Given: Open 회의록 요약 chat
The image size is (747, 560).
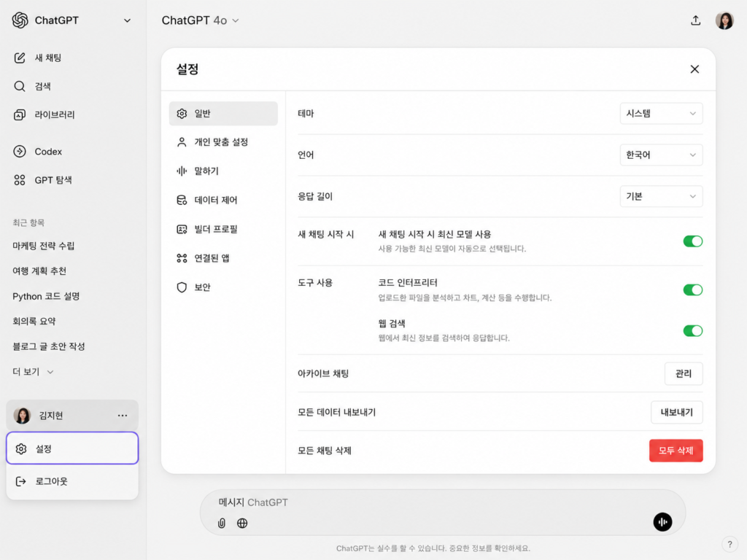Looking at the screenshot, I should 34,322.
